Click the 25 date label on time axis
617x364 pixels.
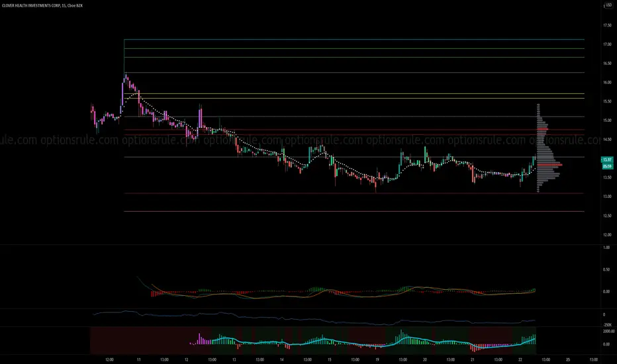pyautogui.click(x=568, y=359)
